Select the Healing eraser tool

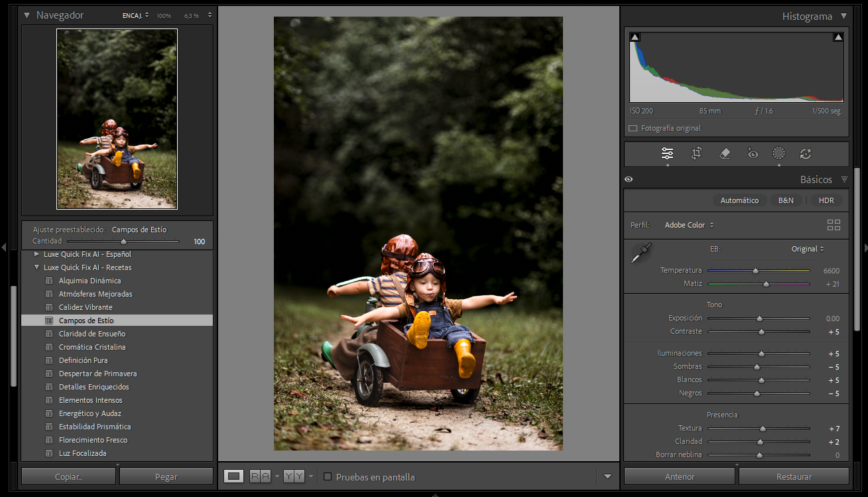click(725, 154)
